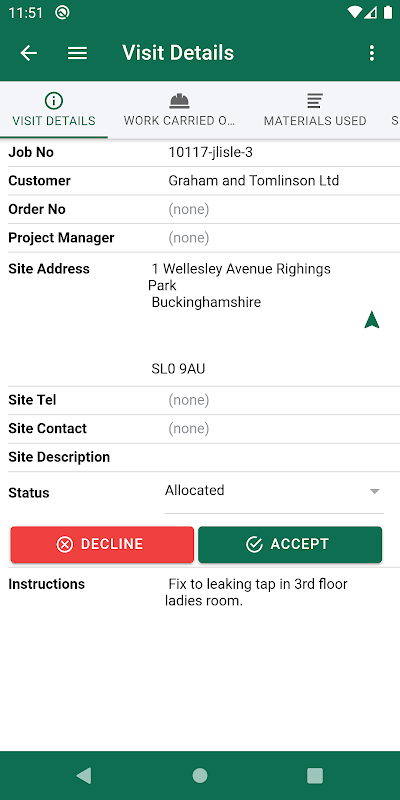Switch to Work Carried Out tab
The width and height of the screenshot is (400, 800).
179,110
